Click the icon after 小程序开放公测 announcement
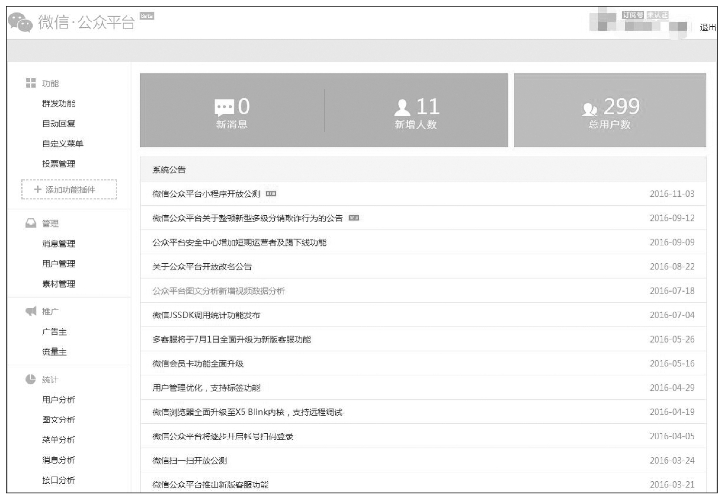 (x=271, y=194)
